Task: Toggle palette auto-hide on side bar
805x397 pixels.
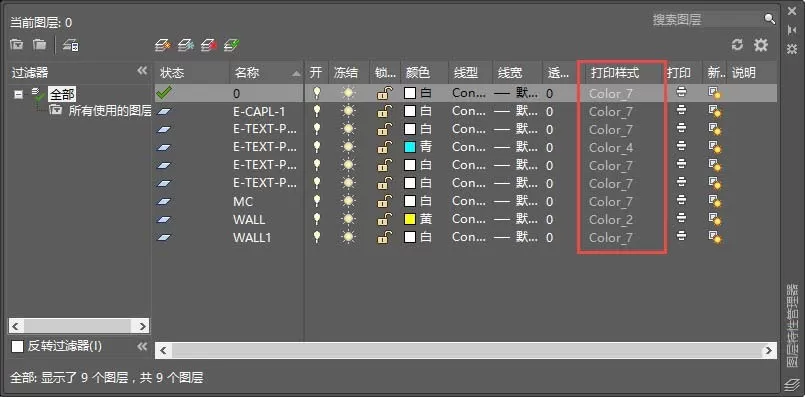Action: pyautogui.click(x=792, y=30)
